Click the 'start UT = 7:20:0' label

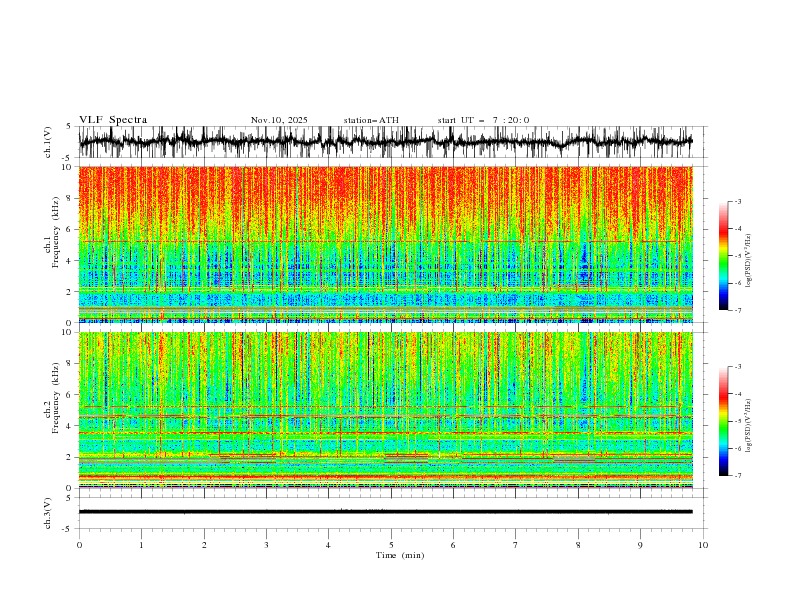pos(483,120)
